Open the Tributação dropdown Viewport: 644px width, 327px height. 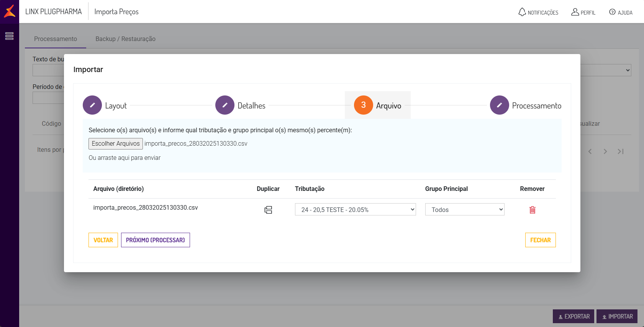click(x=355, y=209)
